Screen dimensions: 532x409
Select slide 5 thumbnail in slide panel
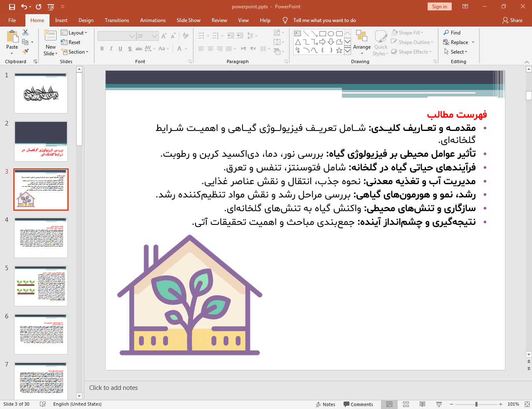click(x=40, y=286)
